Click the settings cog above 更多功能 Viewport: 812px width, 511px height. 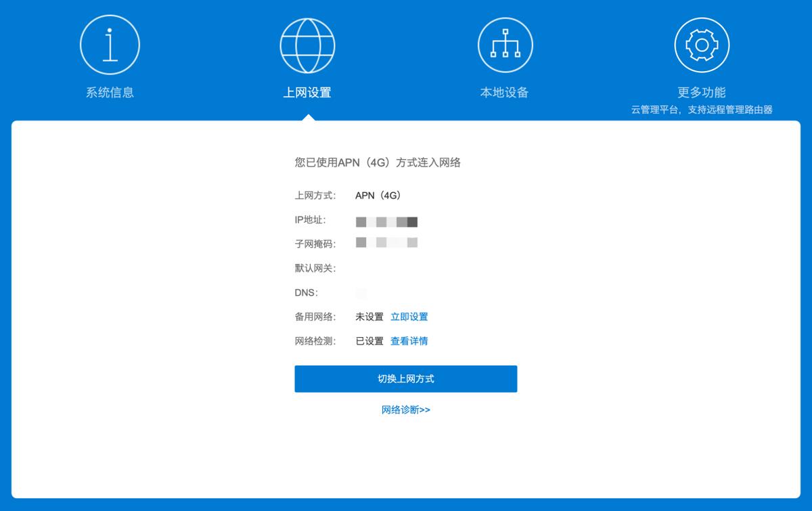(x=702, y=44)
